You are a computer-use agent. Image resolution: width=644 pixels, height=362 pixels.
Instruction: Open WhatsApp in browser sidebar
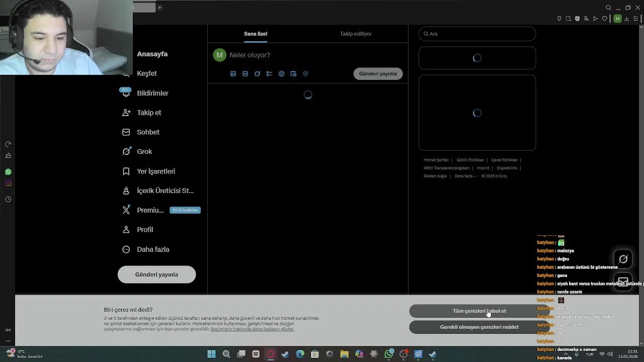(x=8, y=172)
